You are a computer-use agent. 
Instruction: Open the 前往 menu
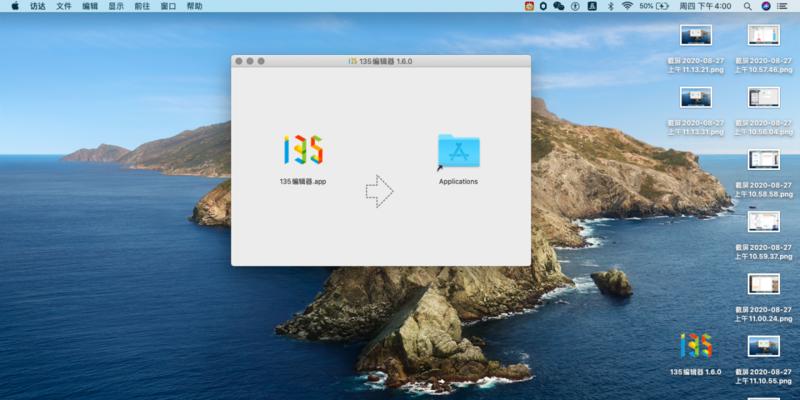click(142, 6)
